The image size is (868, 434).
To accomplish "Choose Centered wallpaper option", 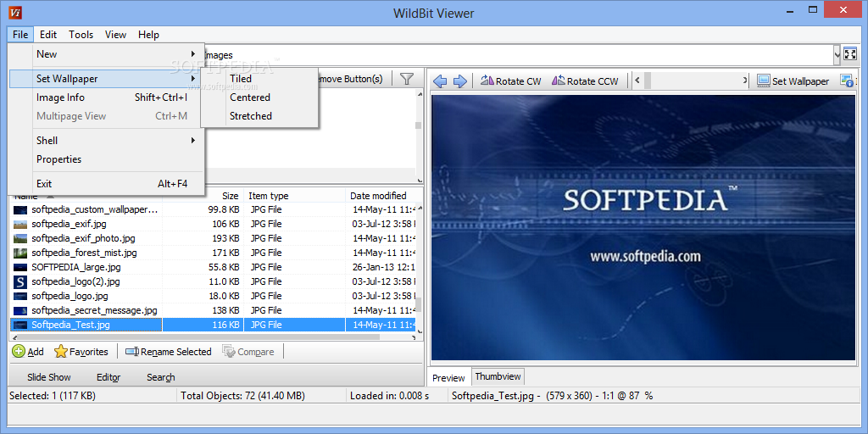I will coord(259,97).
